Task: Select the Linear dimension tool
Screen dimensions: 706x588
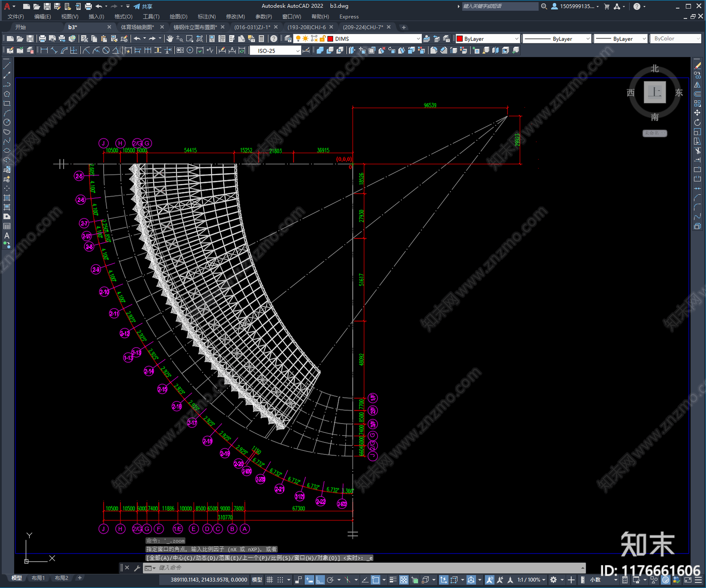Action: click(x=44, y=50)
